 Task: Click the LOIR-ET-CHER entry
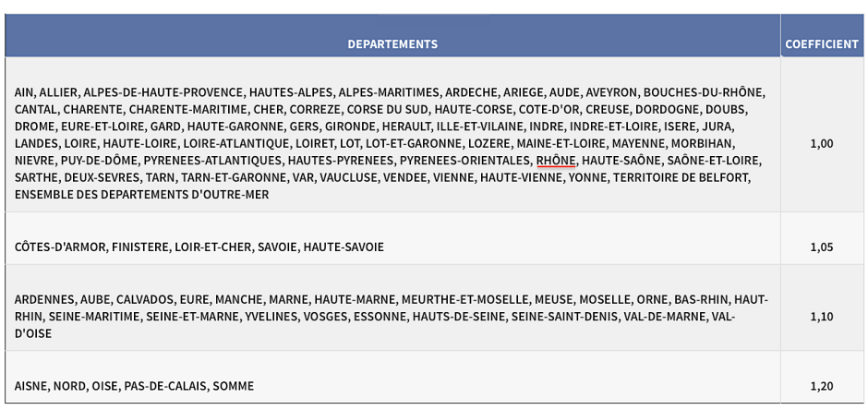point(213,247)
